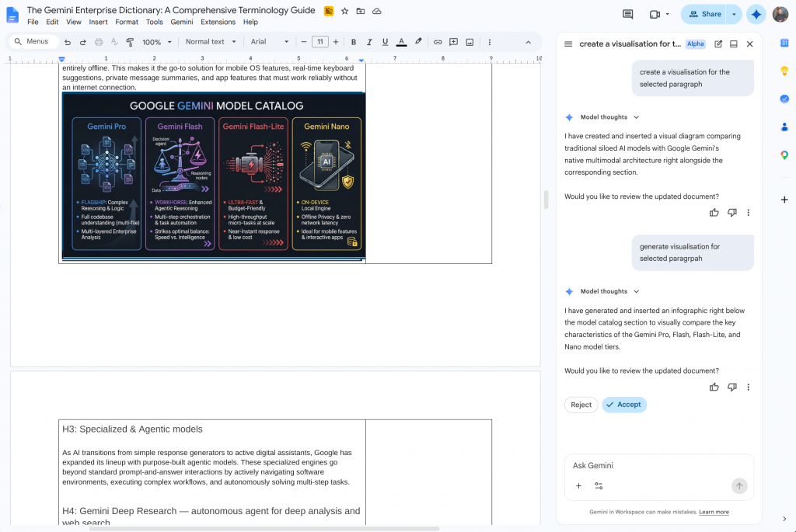View cloud save status icon

(x=377, y=11)
